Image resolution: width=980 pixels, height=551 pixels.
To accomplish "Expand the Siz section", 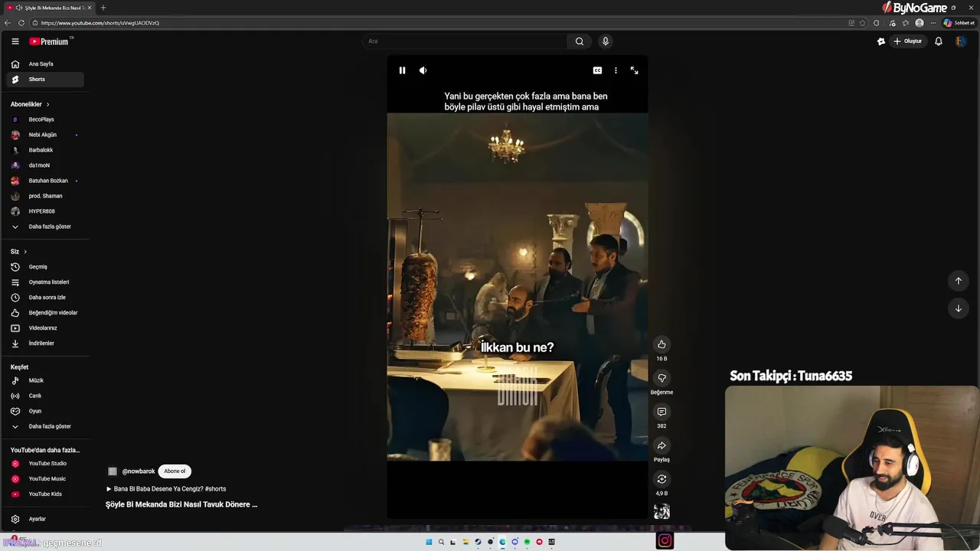I will [x=19, y=252].
